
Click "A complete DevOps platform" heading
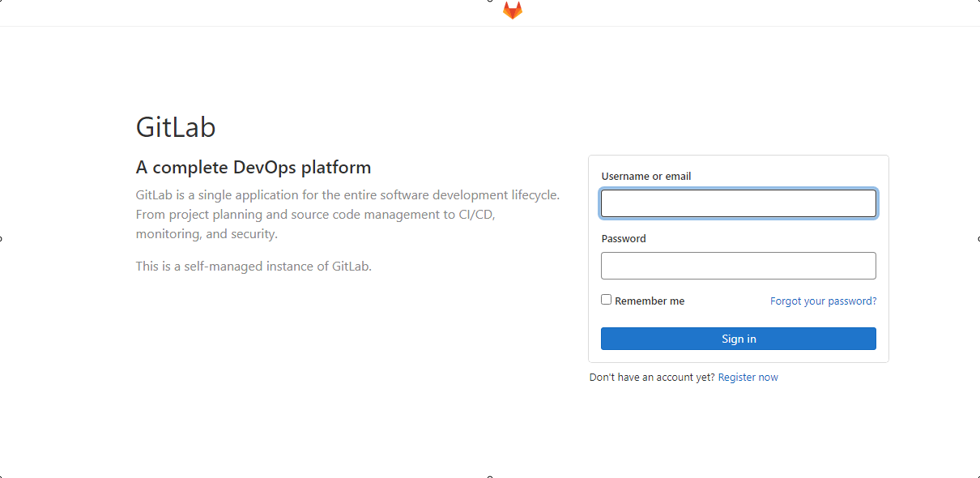[254, 168]
